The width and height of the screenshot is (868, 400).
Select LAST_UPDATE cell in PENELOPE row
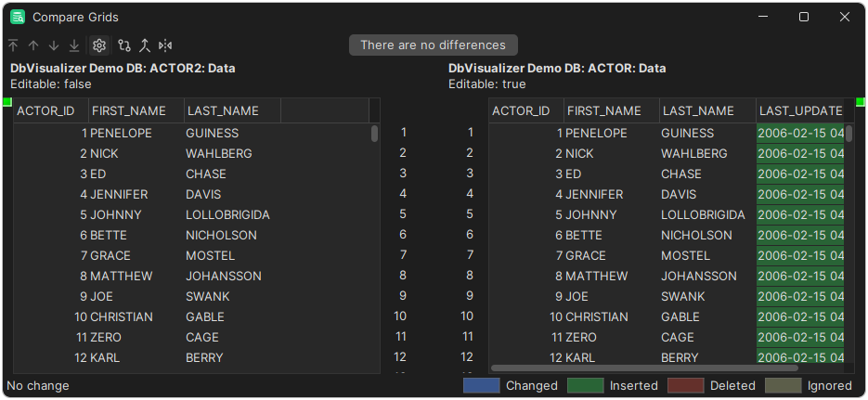[x=800, y=134]
